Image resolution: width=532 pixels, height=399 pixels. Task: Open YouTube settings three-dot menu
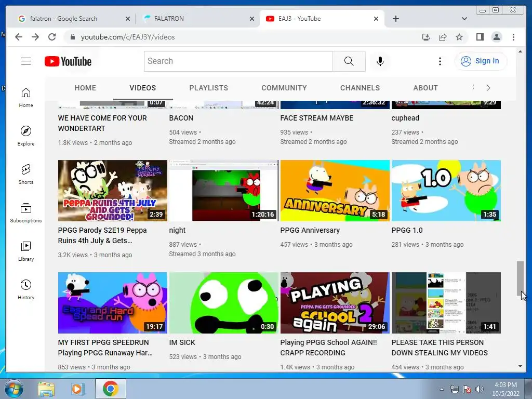pyautogui.click(x=440, y=61)
